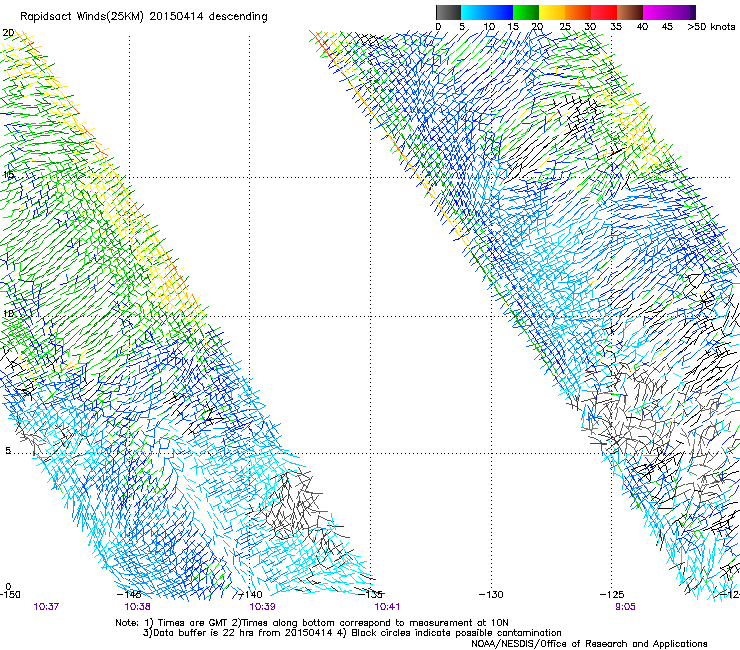Pick the brown 35-40 knots legend swatch
The width and height of the screenshot is (740, 650).
(x=630, y=12)
